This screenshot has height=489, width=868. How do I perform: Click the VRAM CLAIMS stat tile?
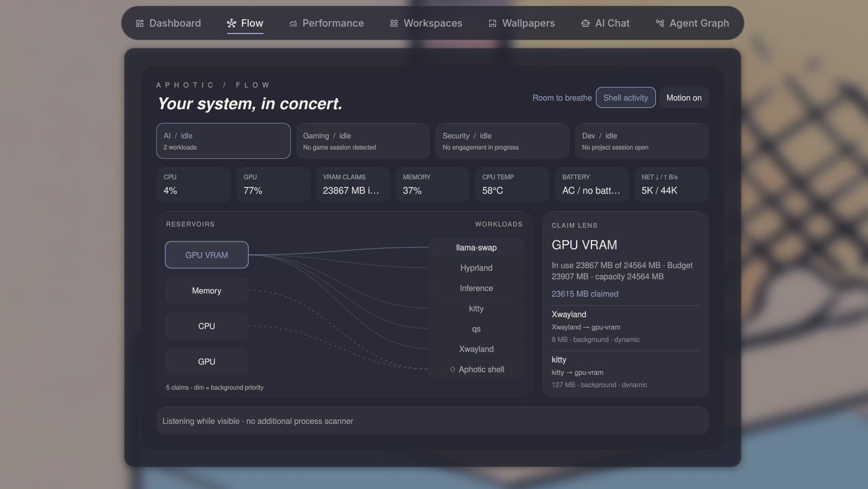(x=353, y=185)
